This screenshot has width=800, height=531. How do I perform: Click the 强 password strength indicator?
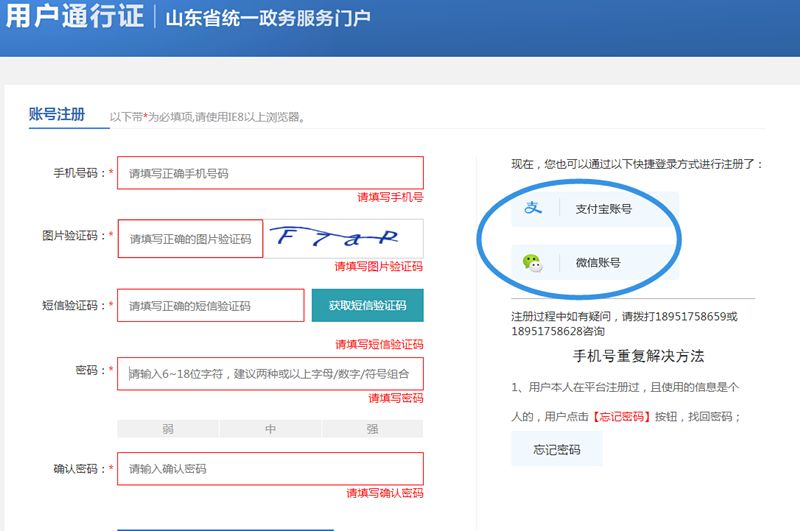[x=372, y=429]
